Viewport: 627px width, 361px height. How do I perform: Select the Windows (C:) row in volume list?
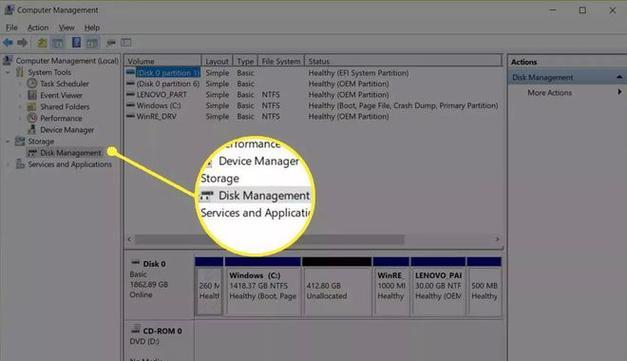click(313, 105)
